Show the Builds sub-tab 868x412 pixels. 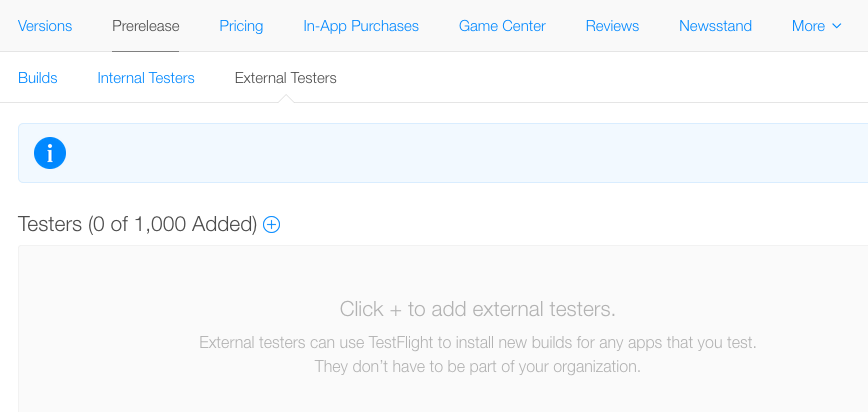click(38, 78)
